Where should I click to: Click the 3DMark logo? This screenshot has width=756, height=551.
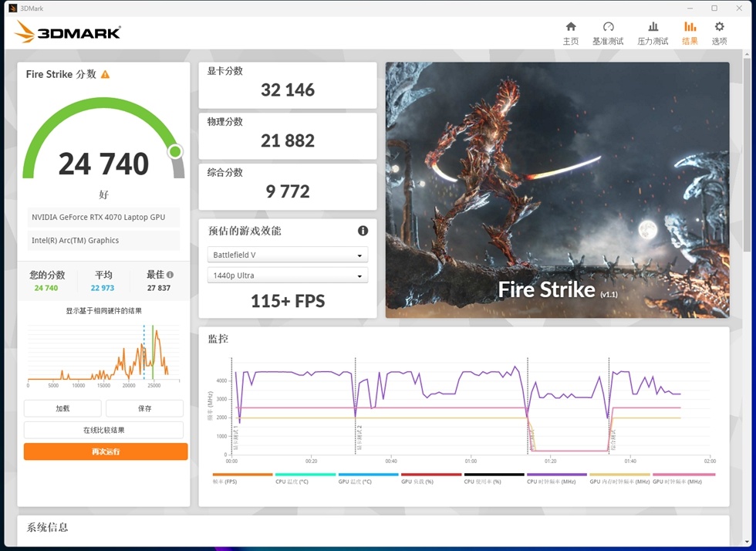click(x=68, y=32)
